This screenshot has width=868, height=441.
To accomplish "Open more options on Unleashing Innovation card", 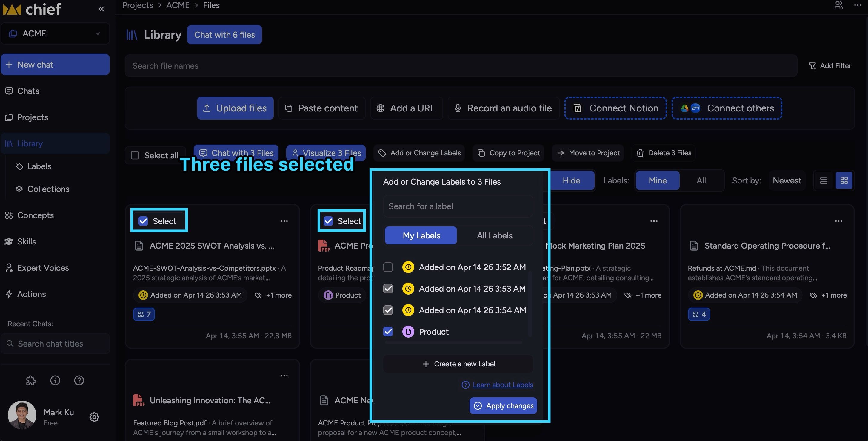I will (x=284, y=376).
